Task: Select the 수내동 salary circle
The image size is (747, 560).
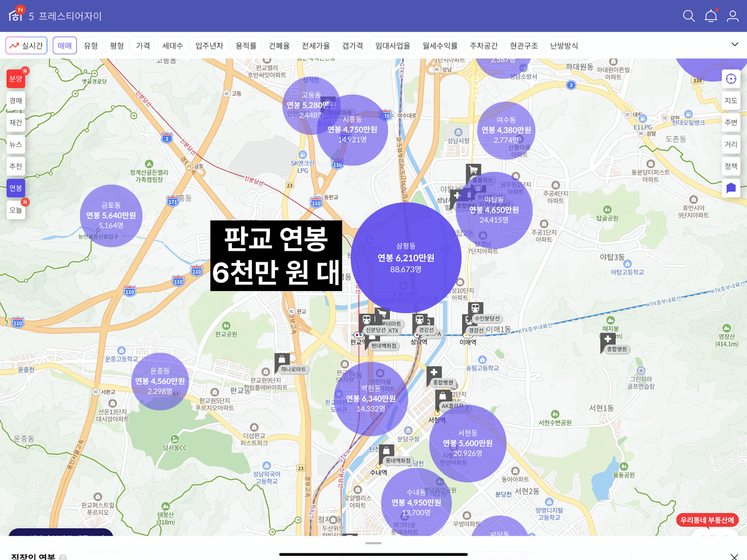Action: click(x=416, y=503)
